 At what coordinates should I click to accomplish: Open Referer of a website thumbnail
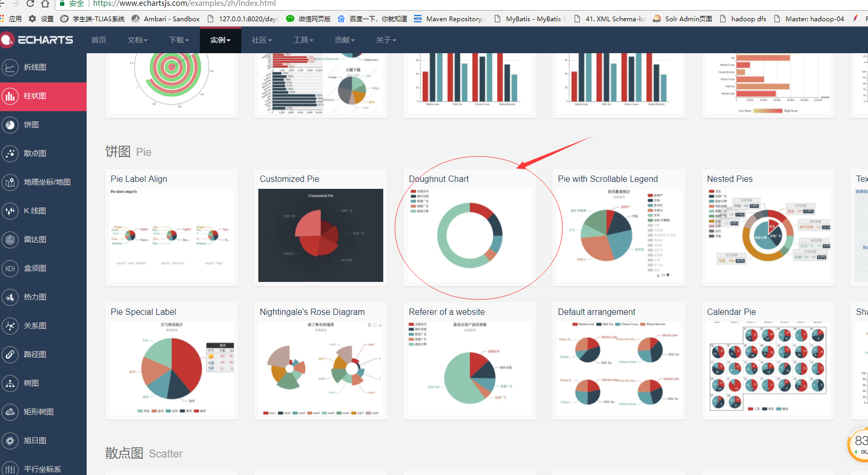point(470,369)
